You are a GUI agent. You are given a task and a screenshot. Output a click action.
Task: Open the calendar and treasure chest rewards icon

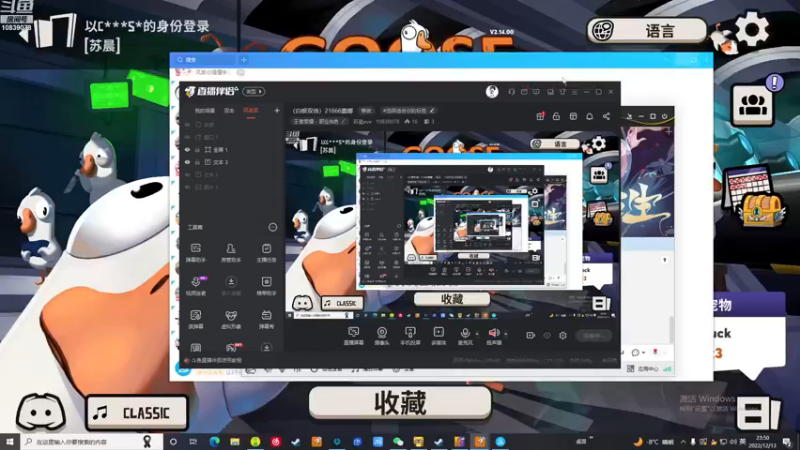point(754,196)
